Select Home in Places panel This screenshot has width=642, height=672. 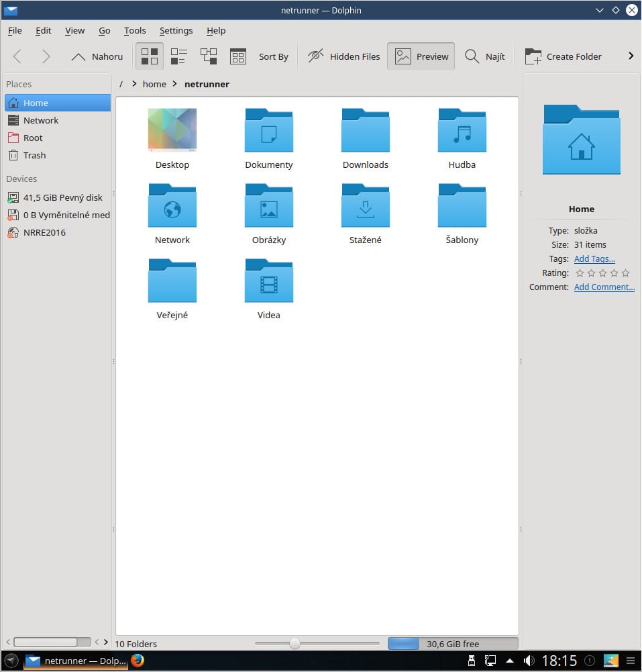[x=58, y=103]
